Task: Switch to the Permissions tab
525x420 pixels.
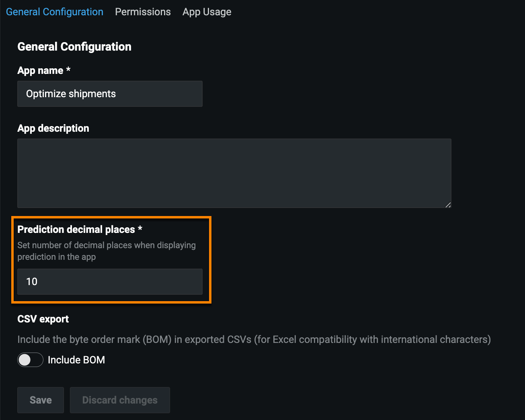Action: (143, 12)
